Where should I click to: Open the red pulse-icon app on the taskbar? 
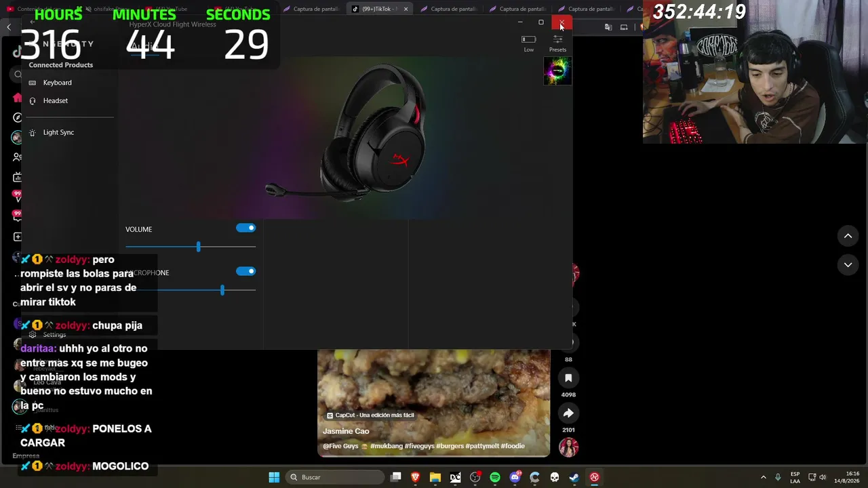(594, 477)
